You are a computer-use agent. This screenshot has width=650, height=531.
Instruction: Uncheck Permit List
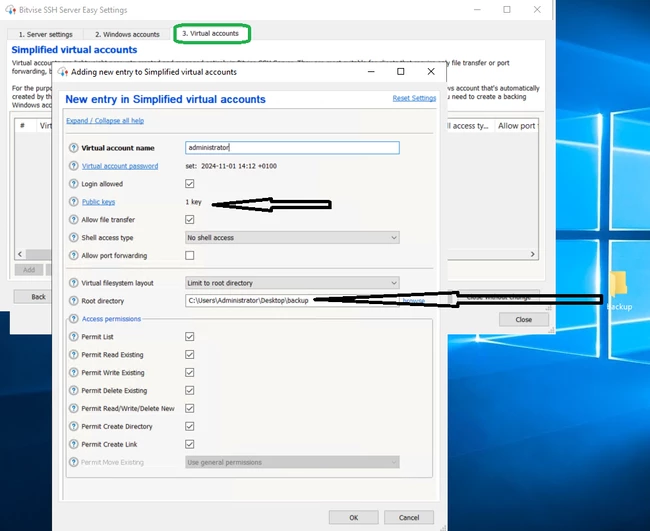point(189,337)
